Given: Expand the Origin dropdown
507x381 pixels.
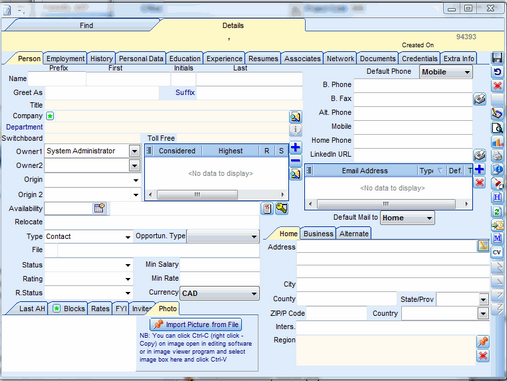Looking at the screenshot, I should (x=136, y=180).
